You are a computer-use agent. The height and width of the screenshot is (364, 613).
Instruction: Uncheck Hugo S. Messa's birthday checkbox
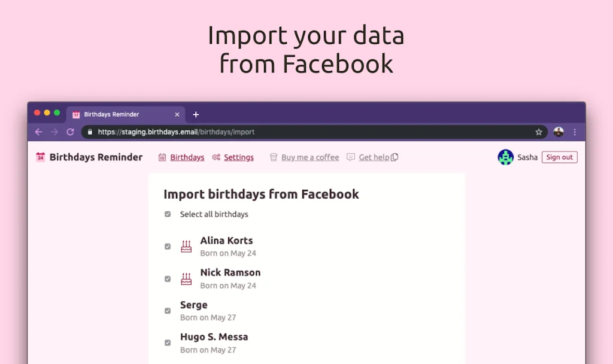pyautogui.click(x=168, y=342)
